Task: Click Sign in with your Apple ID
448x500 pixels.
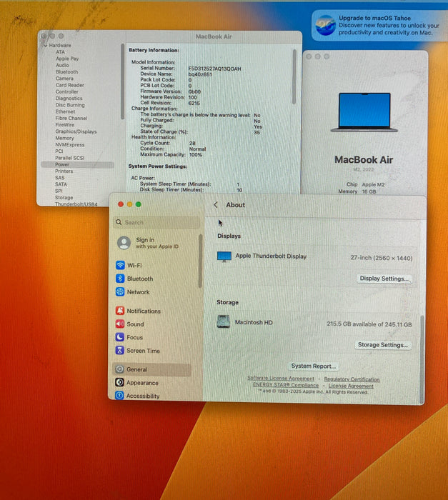Action: [157, 243]
